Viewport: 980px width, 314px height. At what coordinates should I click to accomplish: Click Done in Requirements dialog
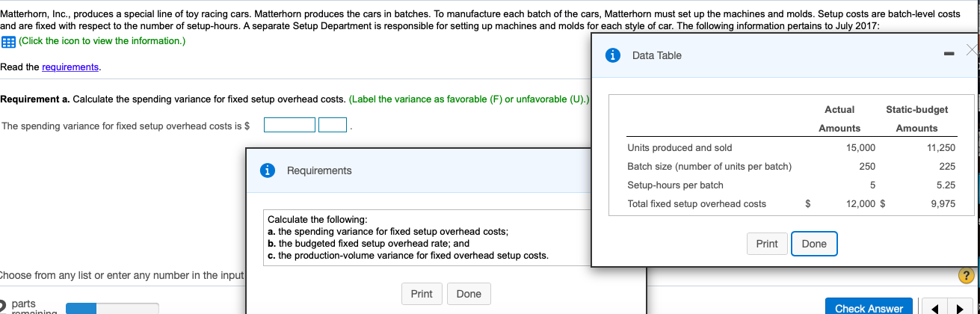tap(469, 294)
